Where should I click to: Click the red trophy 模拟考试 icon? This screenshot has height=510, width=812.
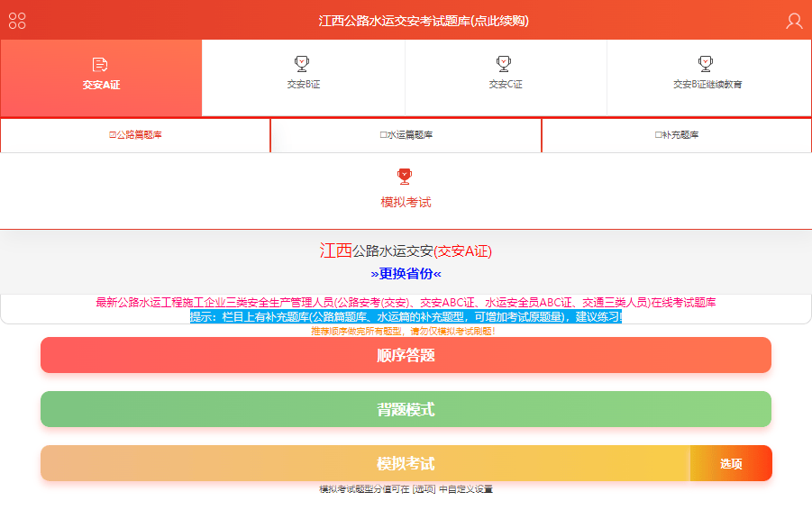pos(405,177)
